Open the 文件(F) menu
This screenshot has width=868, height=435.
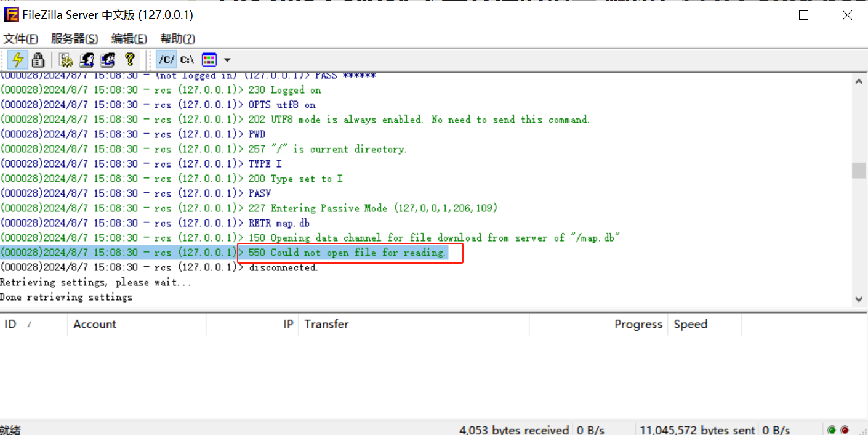click(21, 39)
